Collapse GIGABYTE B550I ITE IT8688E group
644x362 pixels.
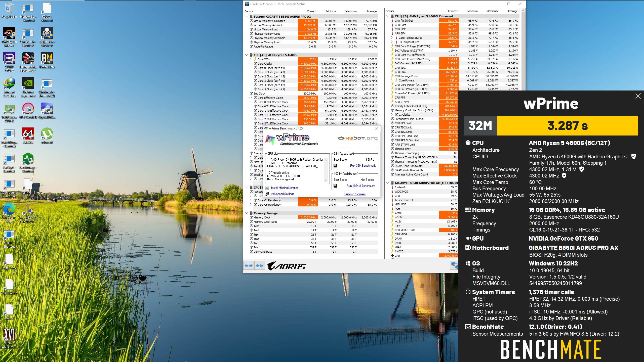tap(388, 183)
